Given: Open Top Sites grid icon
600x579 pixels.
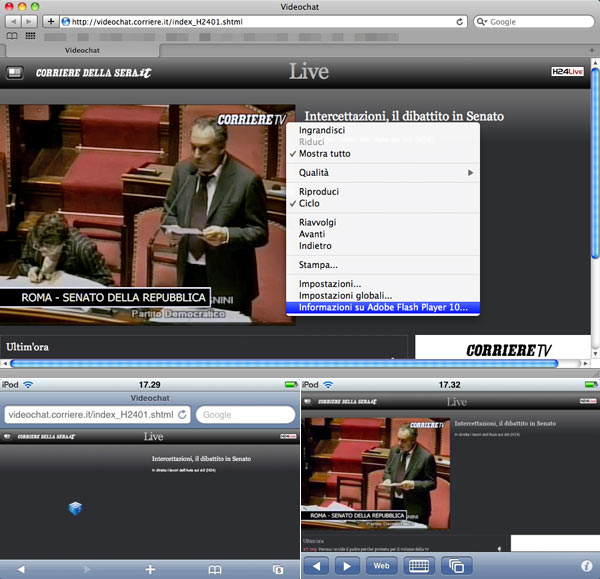Looking at the screenshot, I should (x=32, y=36).
